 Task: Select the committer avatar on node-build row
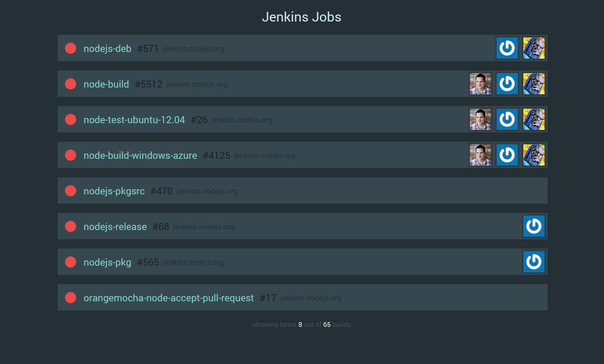[480, 84]
